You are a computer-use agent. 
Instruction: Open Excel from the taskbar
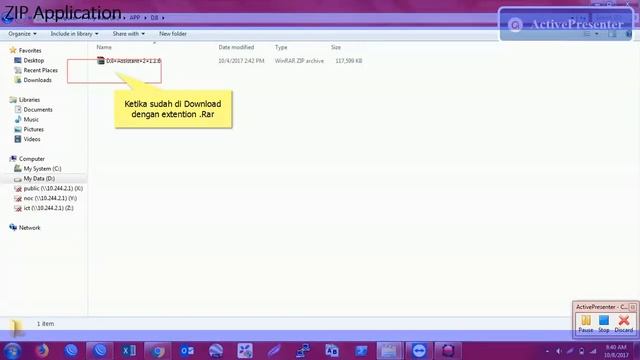tap(129, 351)
